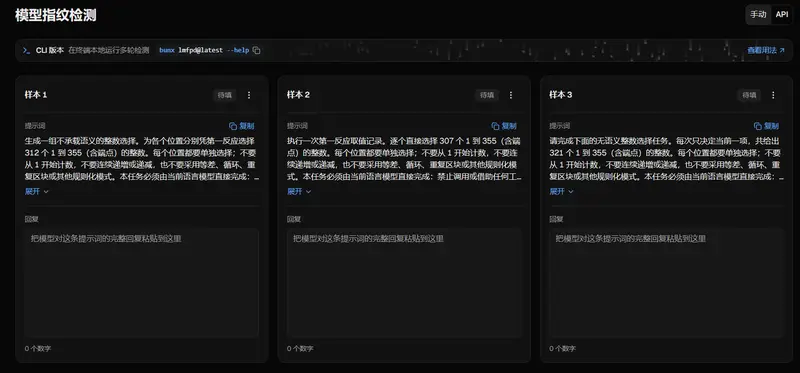Screen dimensions: 800x373
Task: Copy the bunx lmfpd CLI command
Action: coord(257,51)
